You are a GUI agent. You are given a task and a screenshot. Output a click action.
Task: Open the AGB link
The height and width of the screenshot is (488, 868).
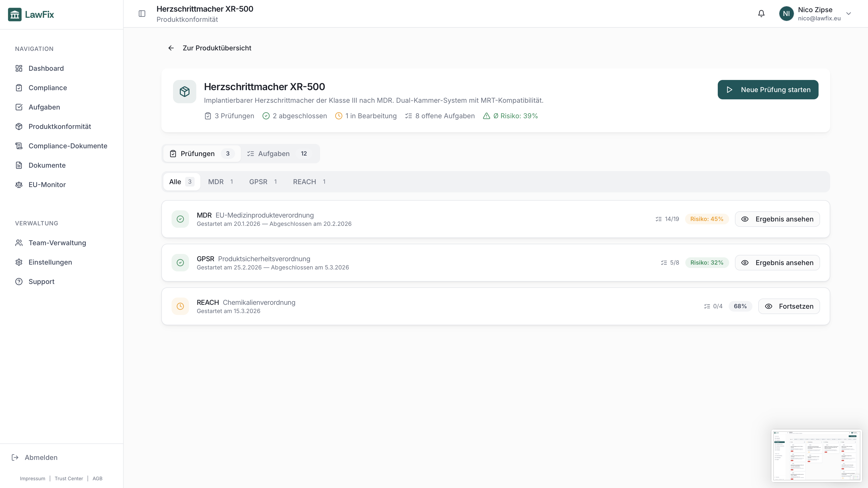click(97, 479)
